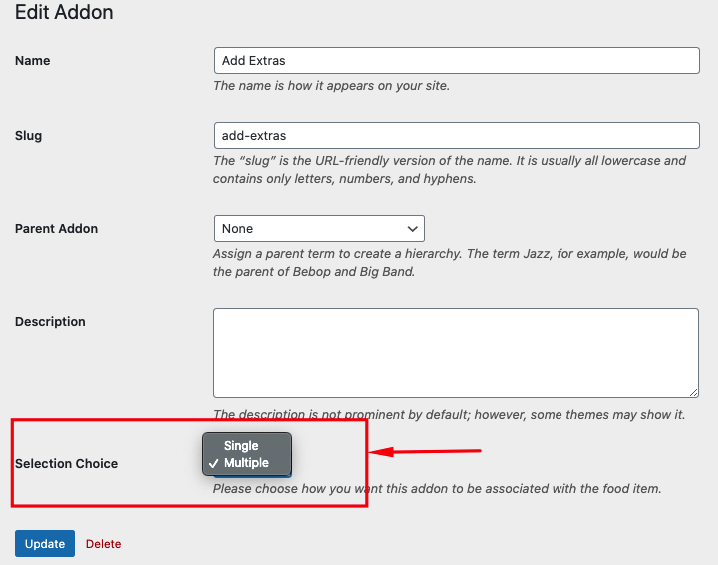Click the Name field label

pyautogui.click(x=33, y=60)
